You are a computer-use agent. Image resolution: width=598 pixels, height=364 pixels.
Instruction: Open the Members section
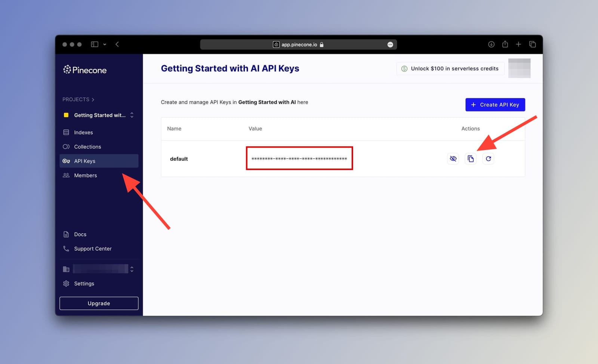(x=85, y=175)
